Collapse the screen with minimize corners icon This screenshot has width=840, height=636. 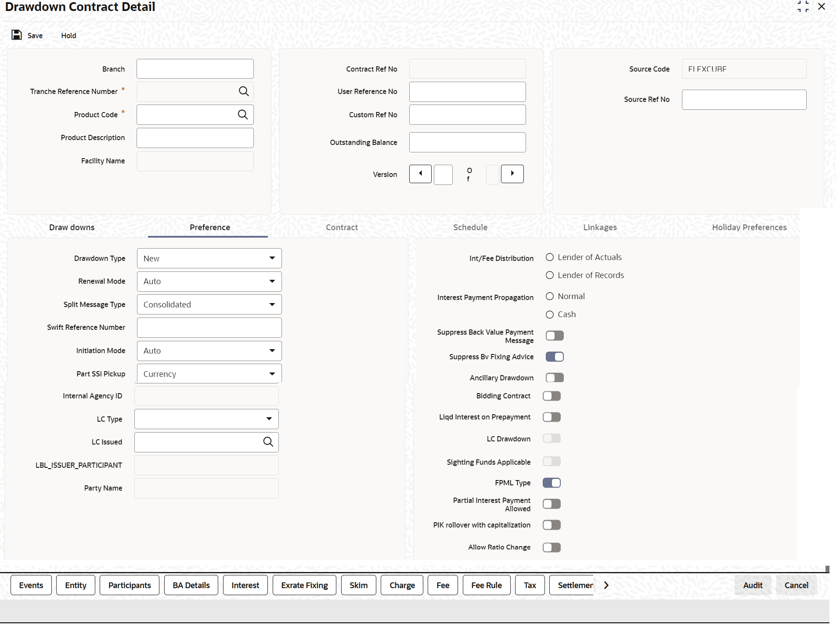803,7
